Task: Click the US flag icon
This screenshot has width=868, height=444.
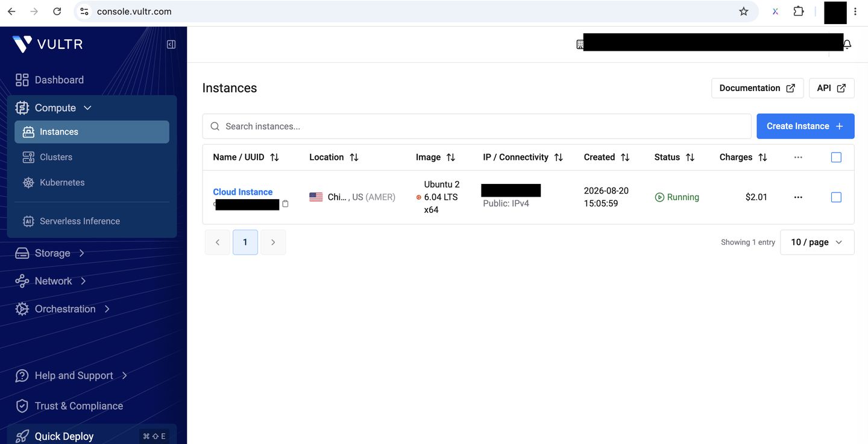Action: tap(316, 197)
